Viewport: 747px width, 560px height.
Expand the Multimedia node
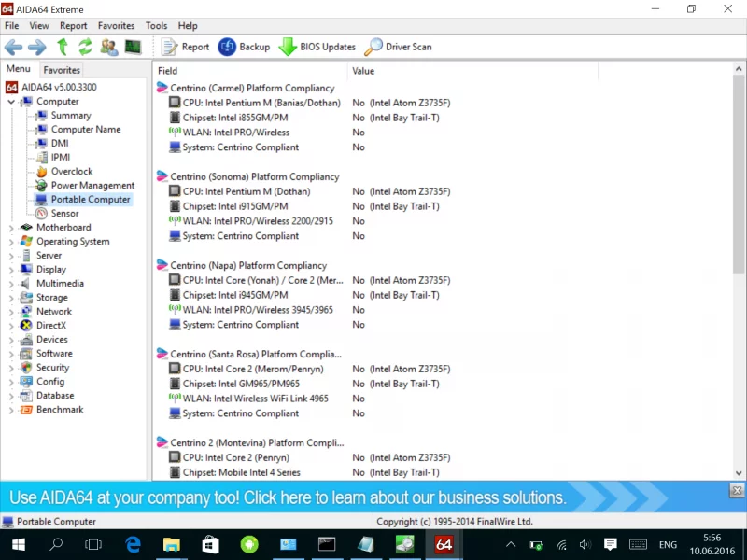pos(11,285)
